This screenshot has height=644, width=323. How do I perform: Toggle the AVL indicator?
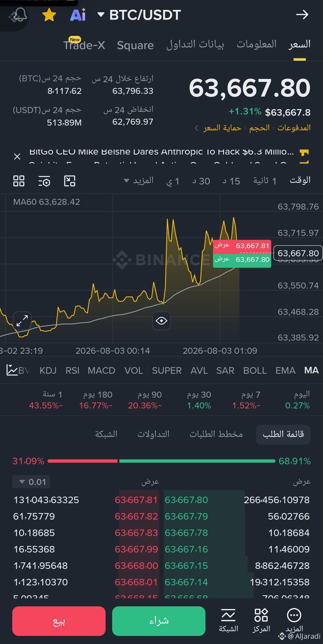point(199,370)
